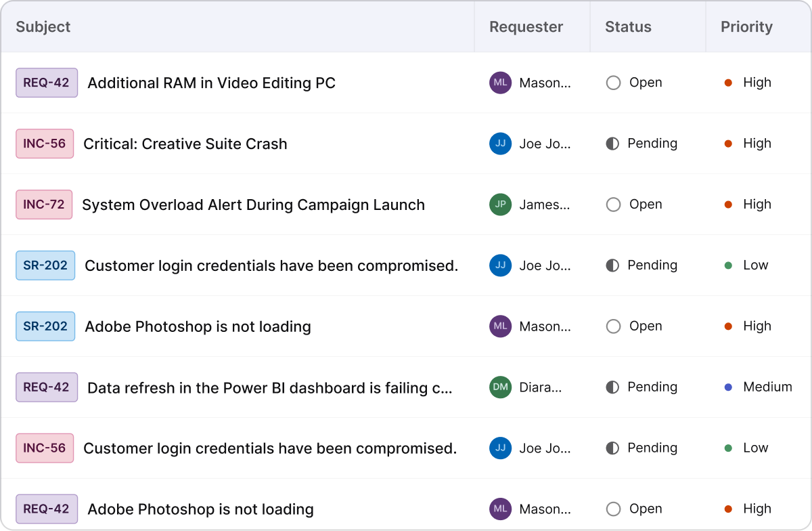Click the JJ avatar on Critical: Creative Suite Crash

click(500, 144)
